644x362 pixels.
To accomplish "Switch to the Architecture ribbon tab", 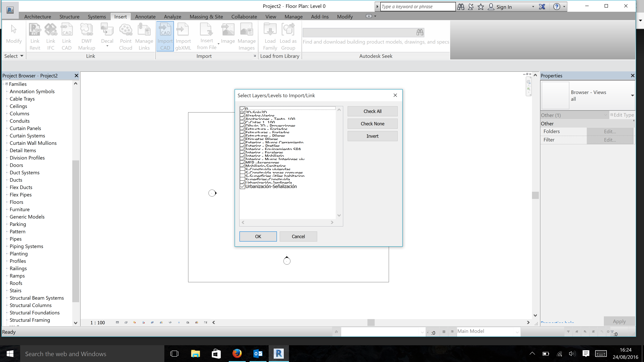I will coord(38,16).
